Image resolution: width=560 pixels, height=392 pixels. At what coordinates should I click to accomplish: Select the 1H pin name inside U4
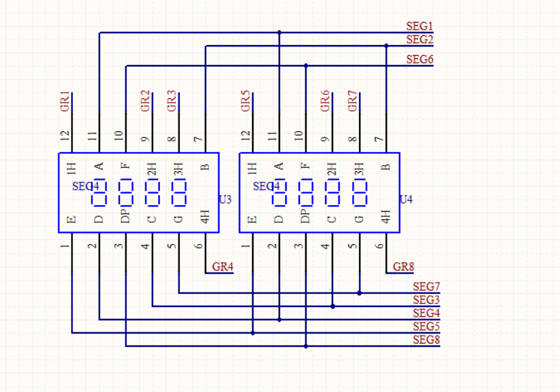tap(252, 168)
